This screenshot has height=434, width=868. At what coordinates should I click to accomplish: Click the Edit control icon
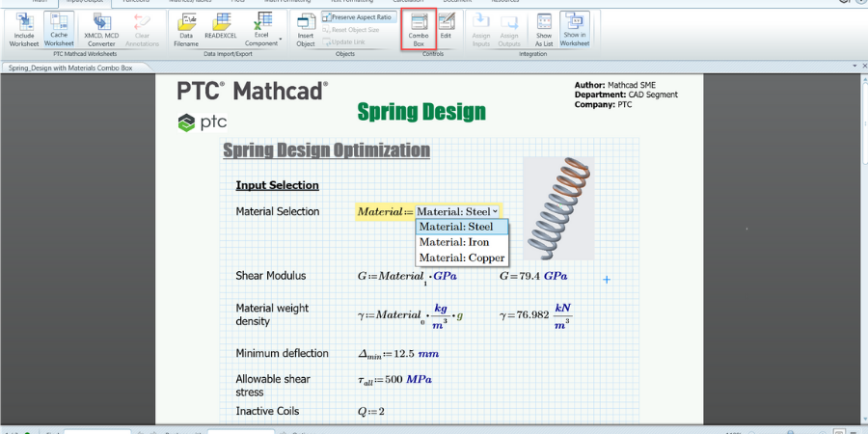(446, 29)
